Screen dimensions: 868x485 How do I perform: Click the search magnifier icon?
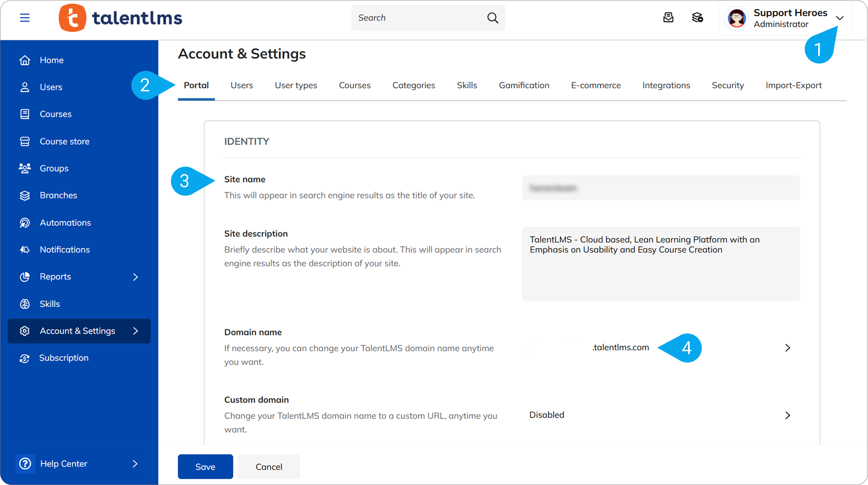pyautogui.click(x=492, y=18)
